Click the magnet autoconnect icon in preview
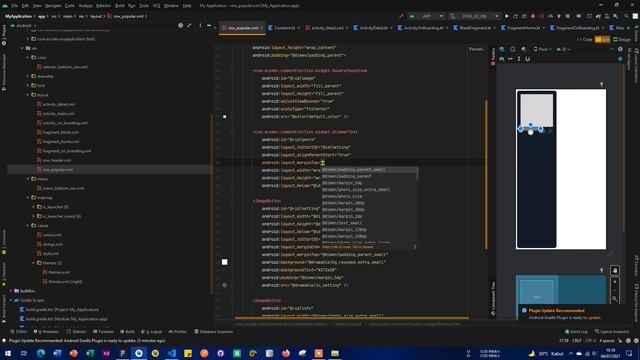This screenshot has width=640, height=360. (528, 59)
